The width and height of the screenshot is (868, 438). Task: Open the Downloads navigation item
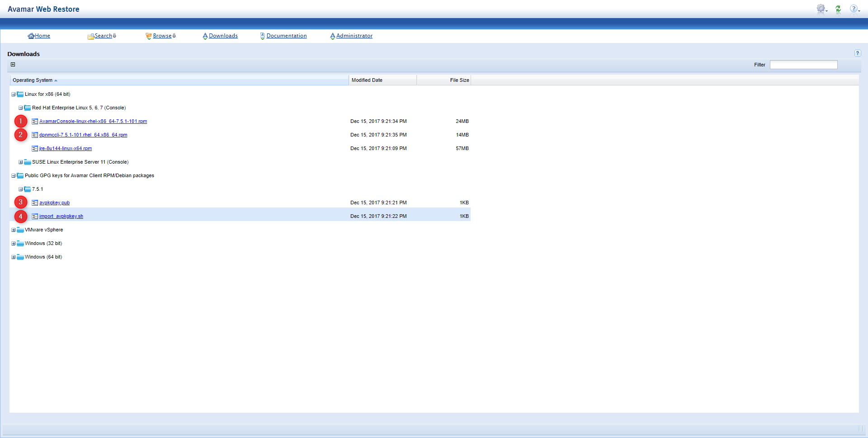[x=223, y=36]
